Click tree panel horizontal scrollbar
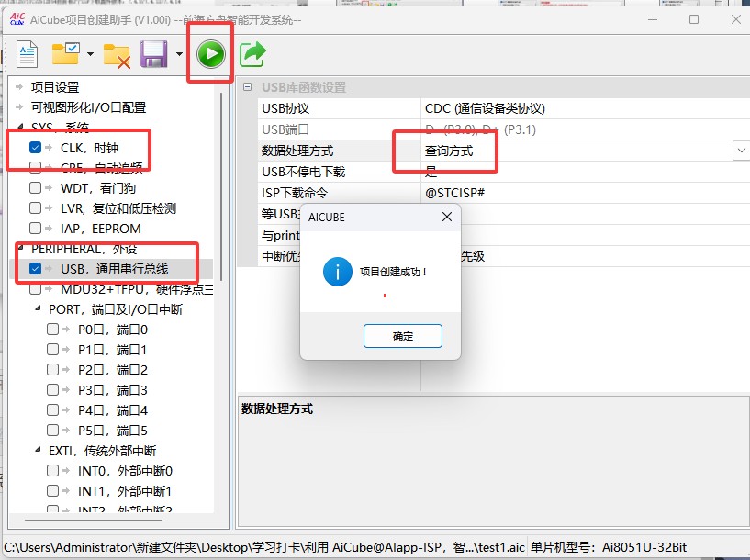 [94, 520]
